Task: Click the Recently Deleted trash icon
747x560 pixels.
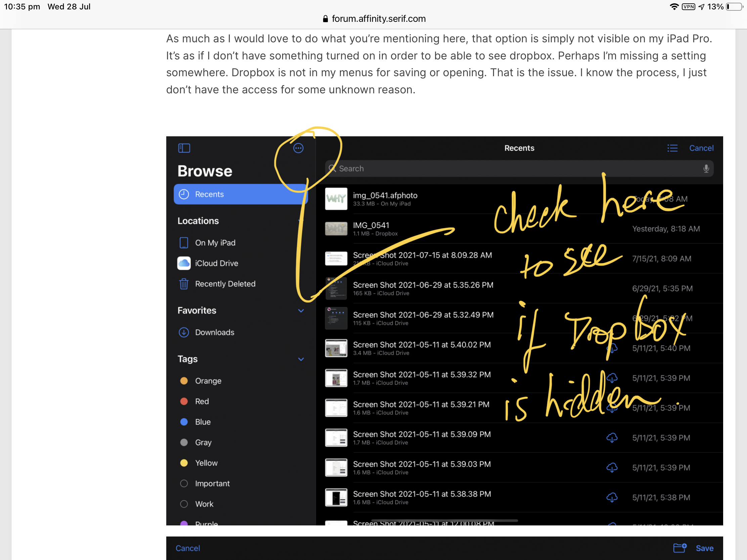Action: tap(184, 284)
